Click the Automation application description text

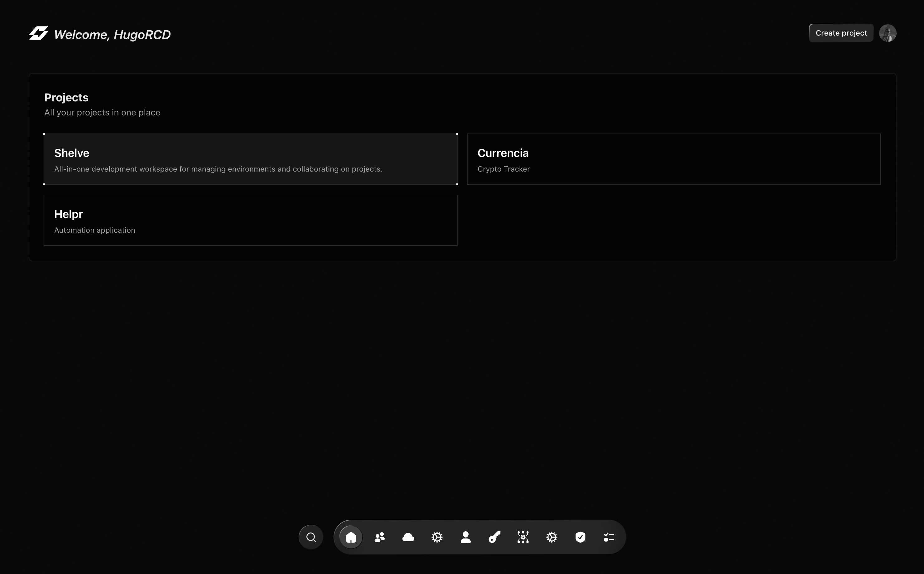94,231
